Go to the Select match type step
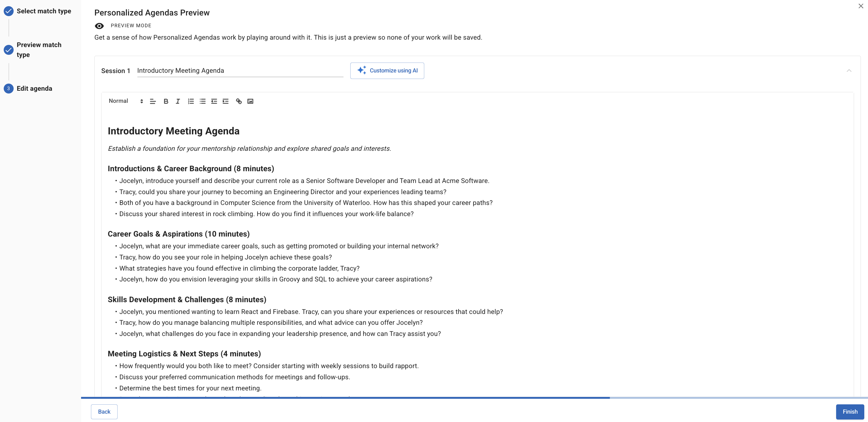The height and width of the screenshot is (422, 868). click(44, 11)
